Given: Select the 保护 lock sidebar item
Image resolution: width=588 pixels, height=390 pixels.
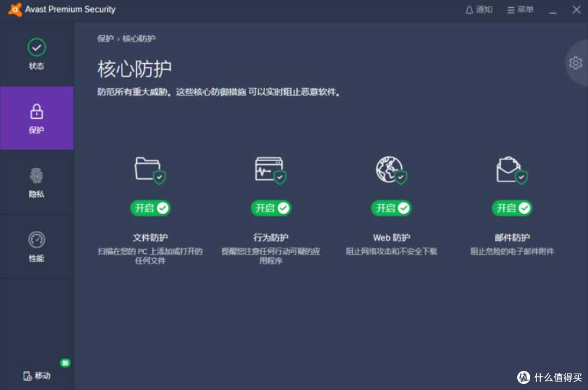Looking at the screenshot, I should (x=36, y=118).
